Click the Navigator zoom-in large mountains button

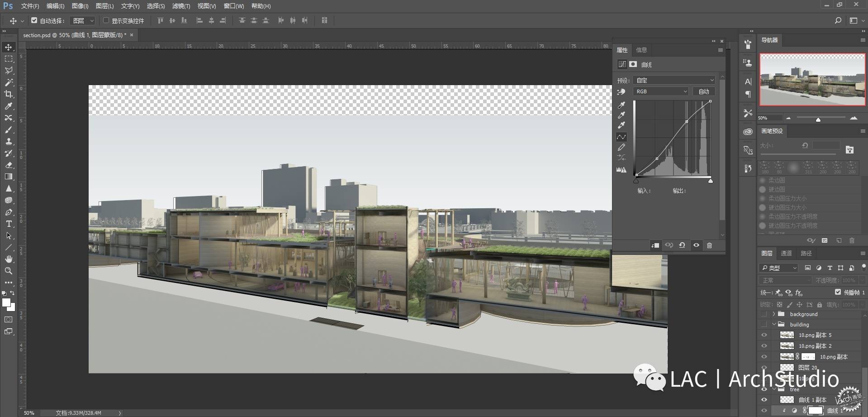click(854, 118)
